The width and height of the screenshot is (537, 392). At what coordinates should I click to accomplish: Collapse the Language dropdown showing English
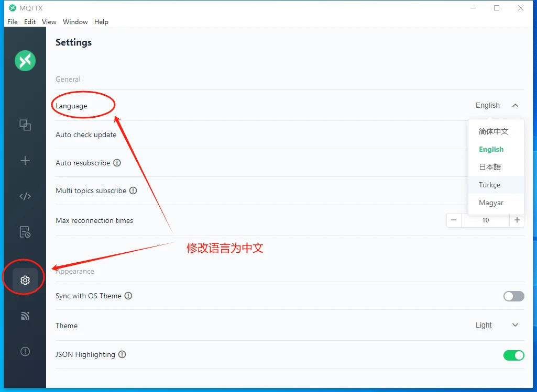tap(497, 105)
